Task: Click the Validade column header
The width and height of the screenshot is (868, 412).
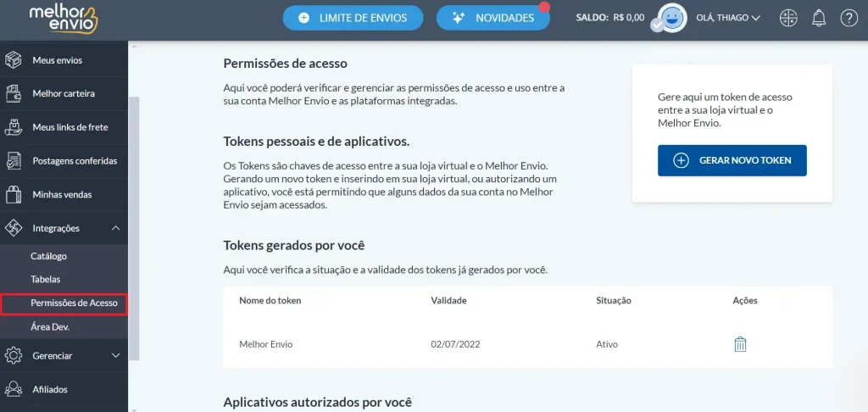Action: click(x=448, y=301)
